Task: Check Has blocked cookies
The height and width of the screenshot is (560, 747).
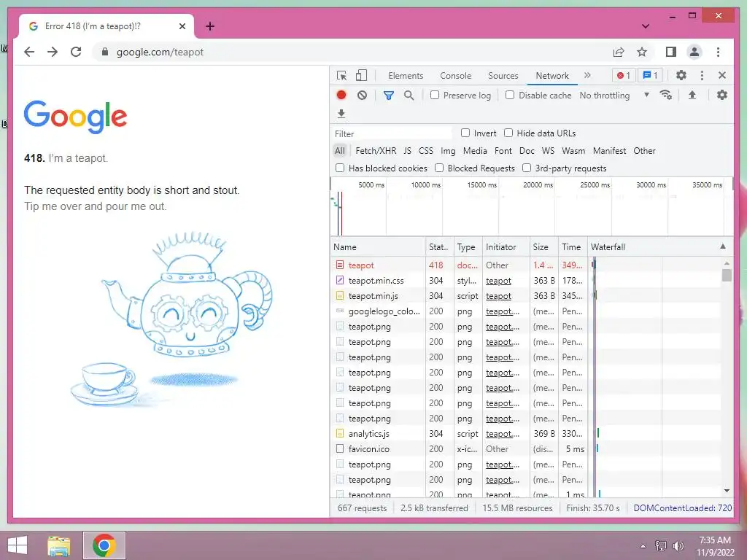Action: pyautogui.click(x=340, y=168)
